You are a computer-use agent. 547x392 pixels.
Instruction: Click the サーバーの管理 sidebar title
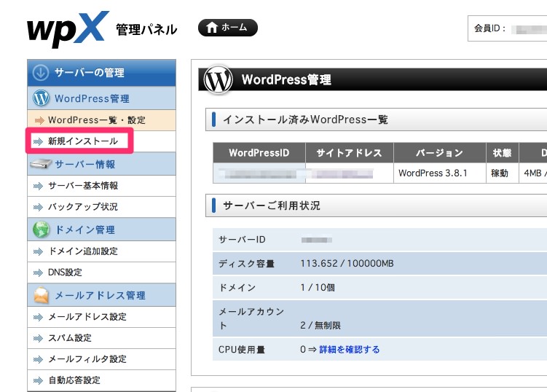90,73
